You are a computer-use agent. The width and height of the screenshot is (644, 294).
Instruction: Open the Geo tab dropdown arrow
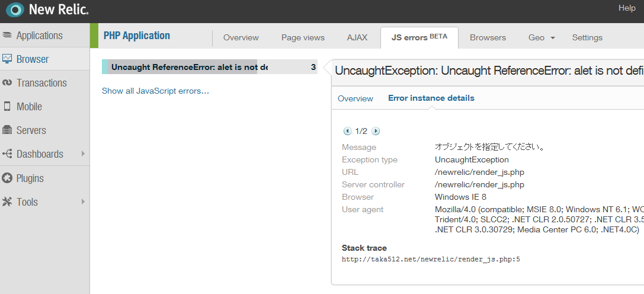tap(552, 38)
